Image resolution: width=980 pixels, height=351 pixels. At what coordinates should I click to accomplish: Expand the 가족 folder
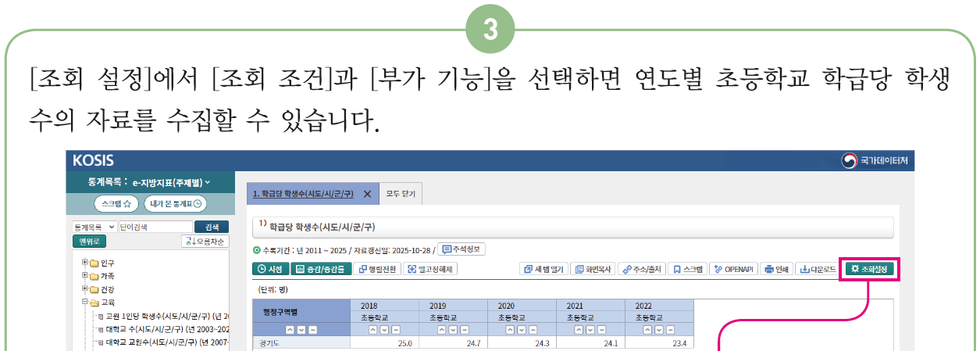[84, 276]
